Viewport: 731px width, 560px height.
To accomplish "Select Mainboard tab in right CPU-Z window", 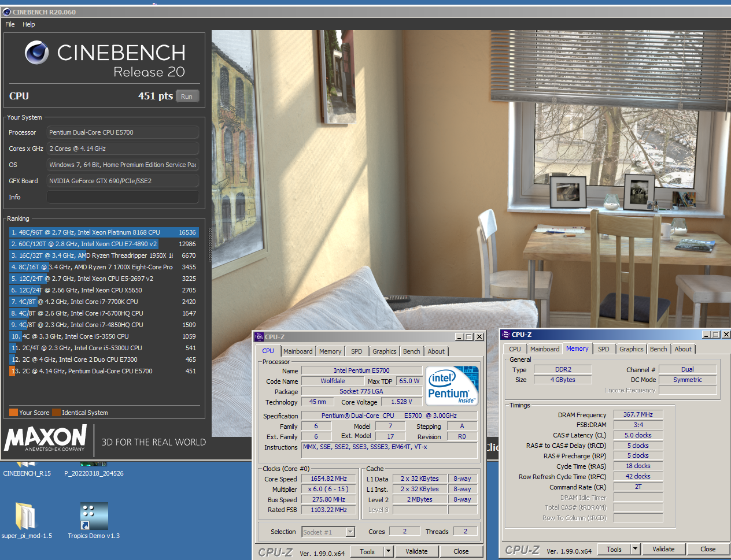I will tap(545, 349).
